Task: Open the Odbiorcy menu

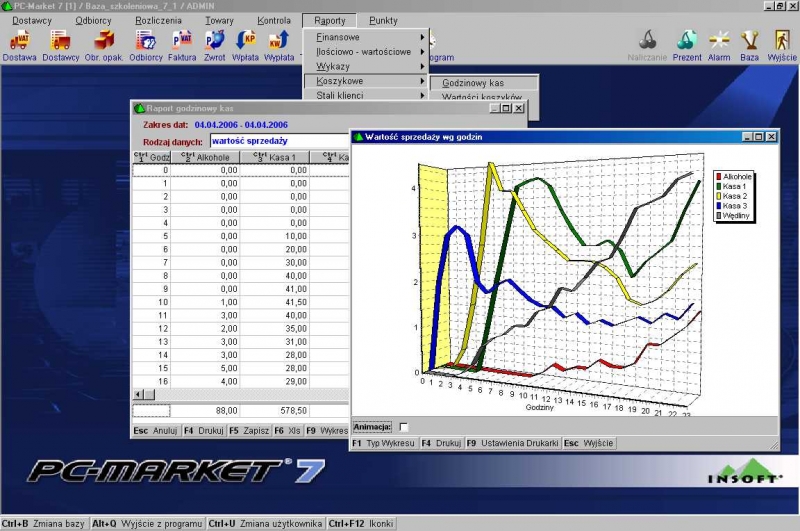Action: coord(93,20)
